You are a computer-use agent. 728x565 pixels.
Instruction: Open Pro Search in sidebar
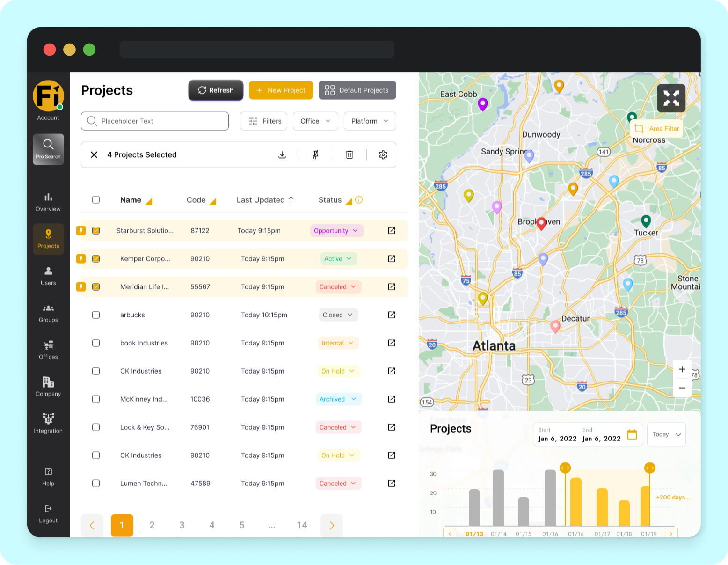(x=48, y=149)
